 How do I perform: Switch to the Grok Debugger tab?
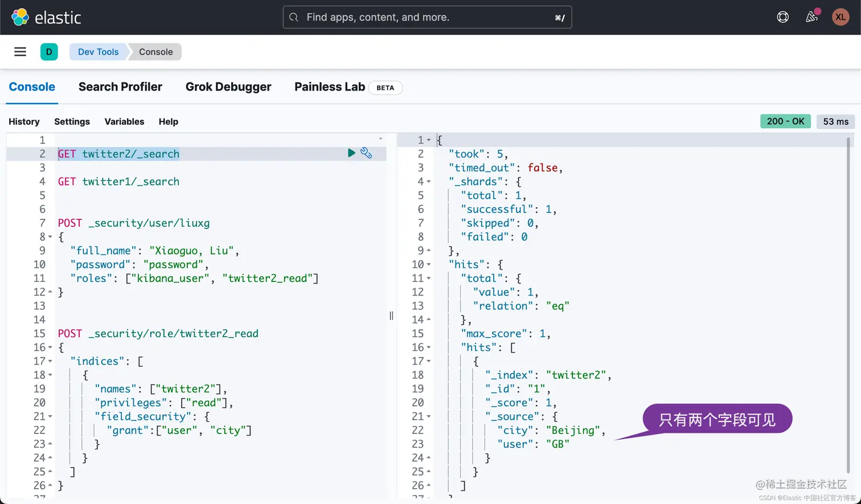pyautogui.click(x=228, y=87)
